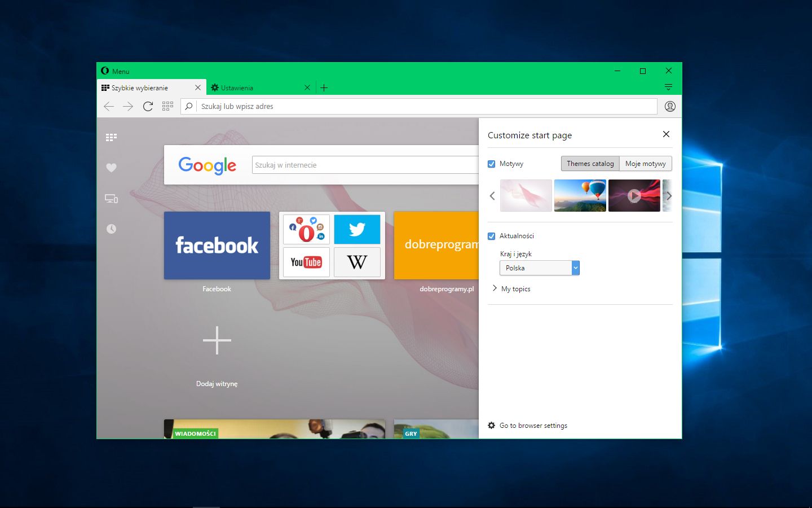Expand the My topics section
This screenshot has height=508, width=812.
(511, 288)
